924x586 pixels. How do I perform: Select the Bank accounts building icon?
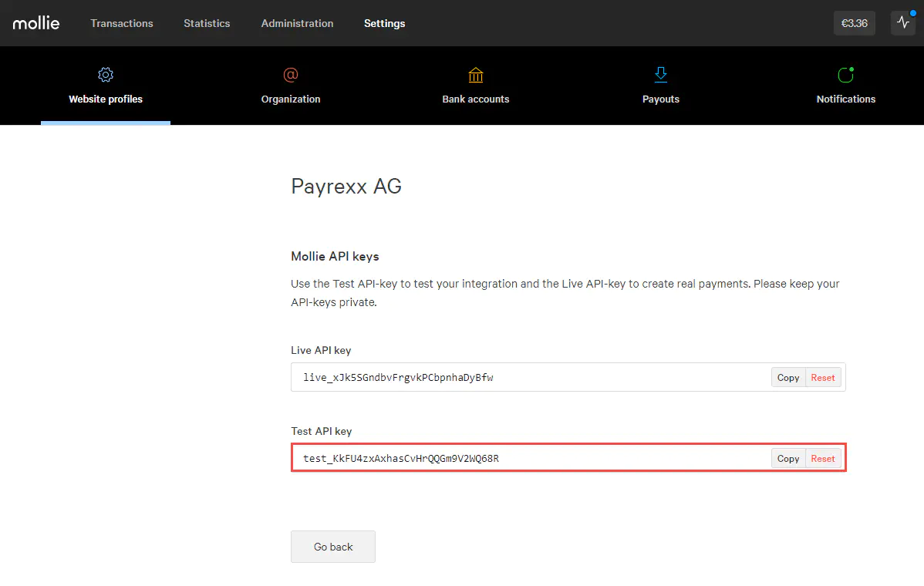coord(476,75)
